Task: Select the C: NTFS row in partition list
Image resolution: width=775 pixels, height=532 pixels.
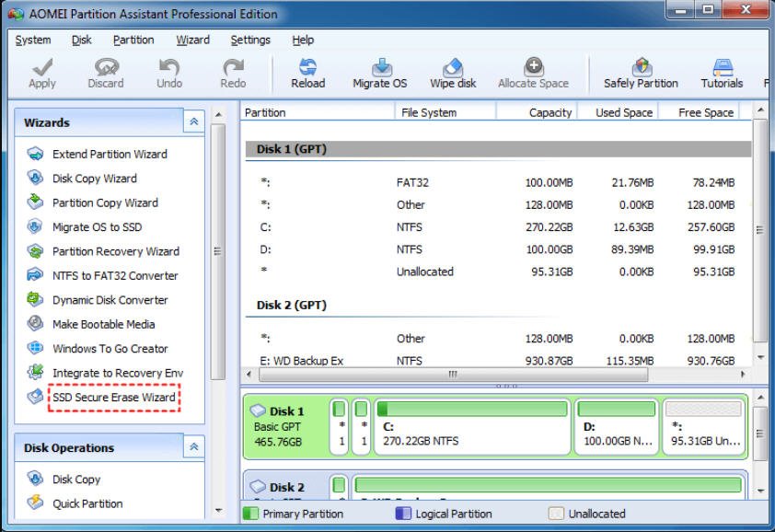Action: (x=498, y=227)
